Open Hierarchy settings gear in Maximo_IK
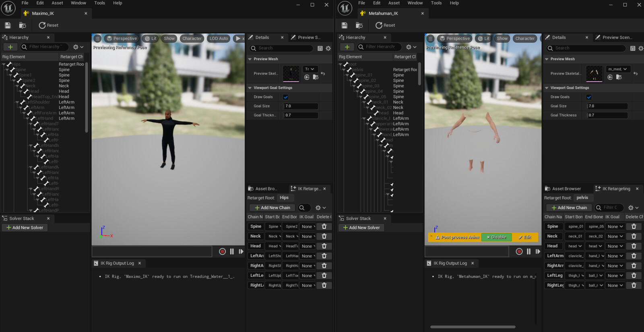 pyautogui.click(x=78, y=47)
